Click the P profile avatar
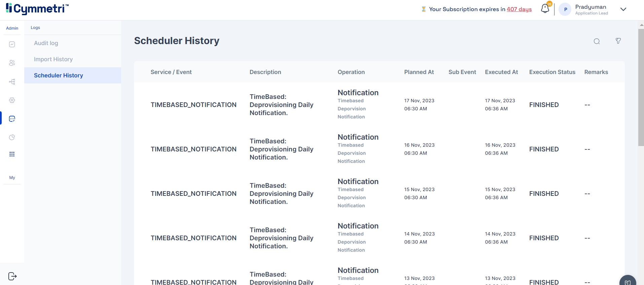The height and width of the screenshot is (285, 644). 565,9
